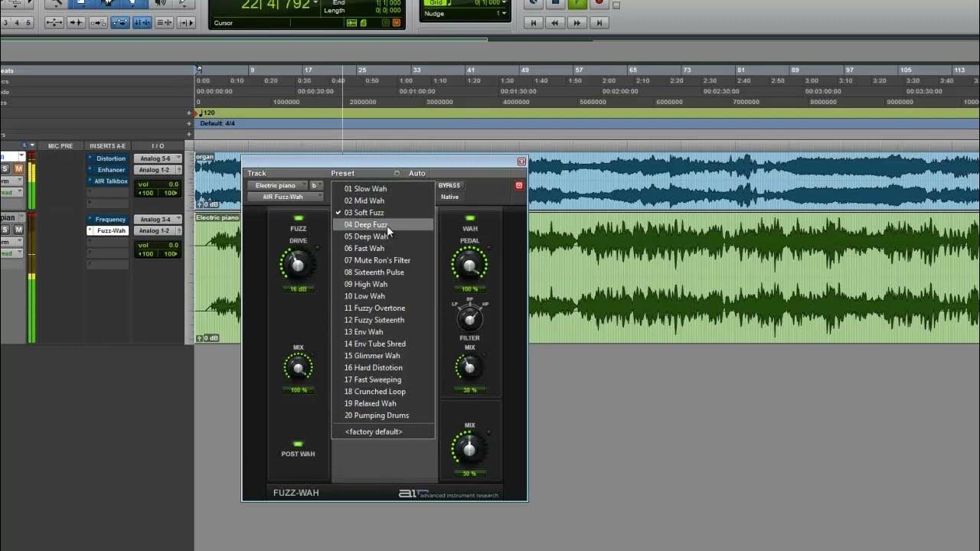
Task: Mute the Electric piano track
Action: (19, 230)
